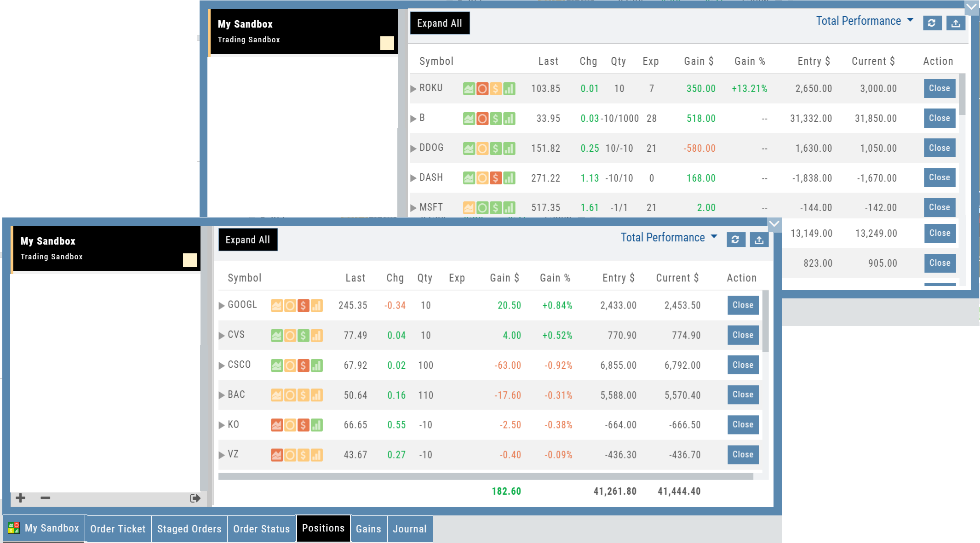Click the circle icon in ROKU row
Image resolution: width=980 pixels, height=543 pixels.
pyautogui.click(x=482, y=89)
